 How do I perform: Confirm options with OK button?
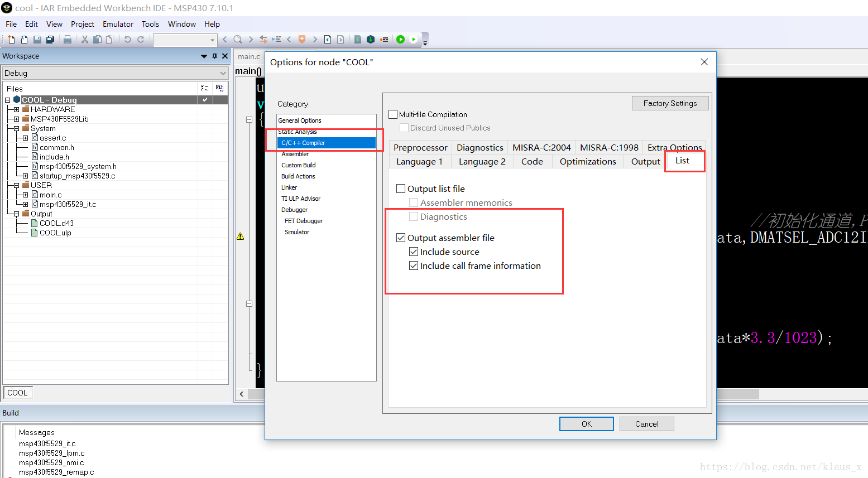click(x=586, y=424)
